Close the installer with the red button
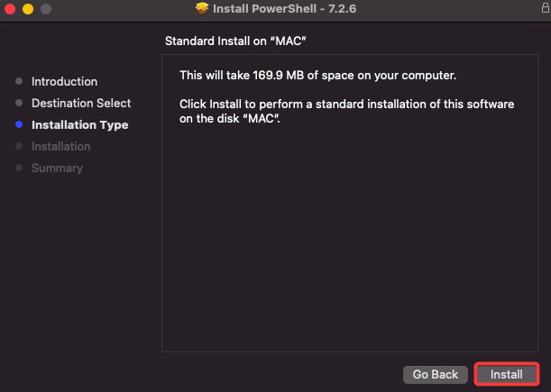 pos(10,9)
